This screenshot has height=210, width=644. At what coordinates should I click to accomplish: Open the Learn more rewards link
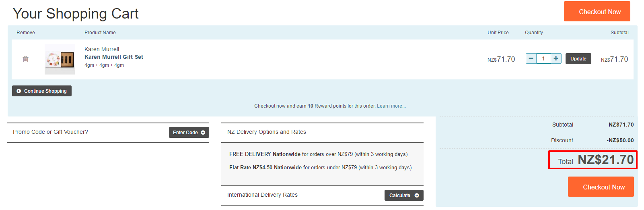391,106
